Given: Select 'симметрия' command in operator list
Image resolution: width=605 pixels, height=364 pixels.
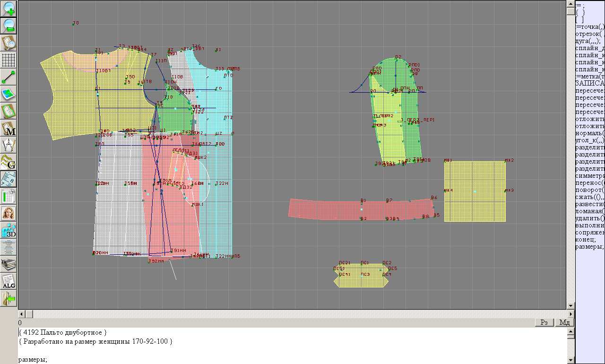Looking at the screenshot, I should (589, 176).
